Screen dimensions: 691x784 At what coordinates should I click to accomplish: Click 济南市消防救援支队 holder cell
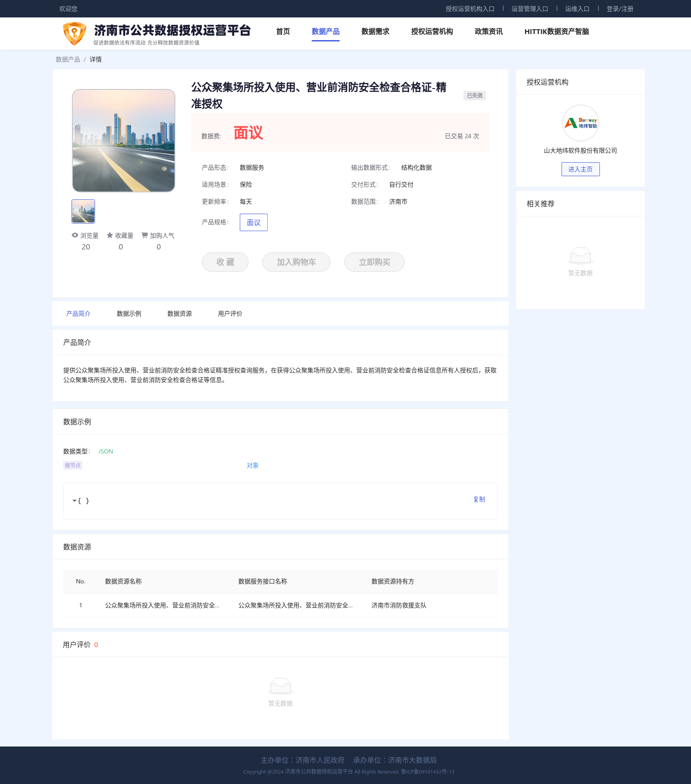pyautogui.click(x=399, y=605)
